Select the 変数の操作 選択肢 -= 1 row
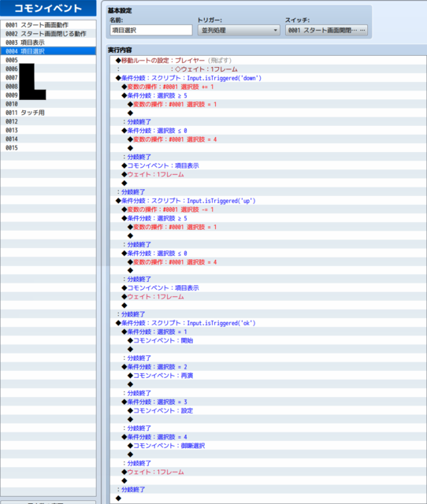Viewport: 427px width, 504px height. click(268, 209)
